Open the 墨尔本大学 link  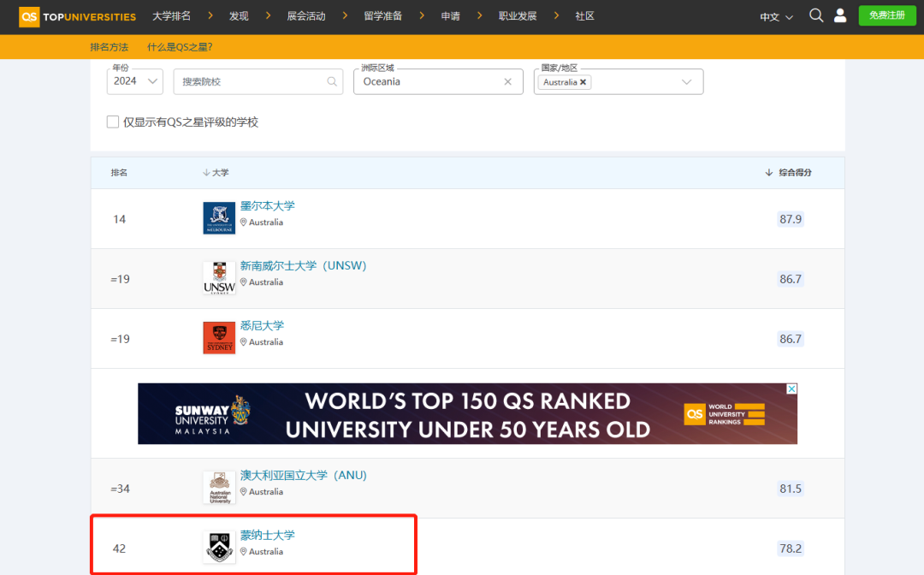[268, 206]
